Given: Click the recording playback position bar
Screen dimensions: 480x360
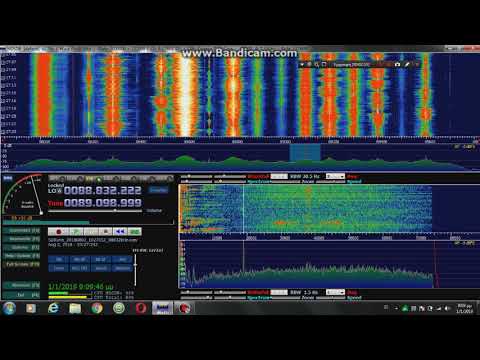Looking at the screenshot, I should 88,222.
